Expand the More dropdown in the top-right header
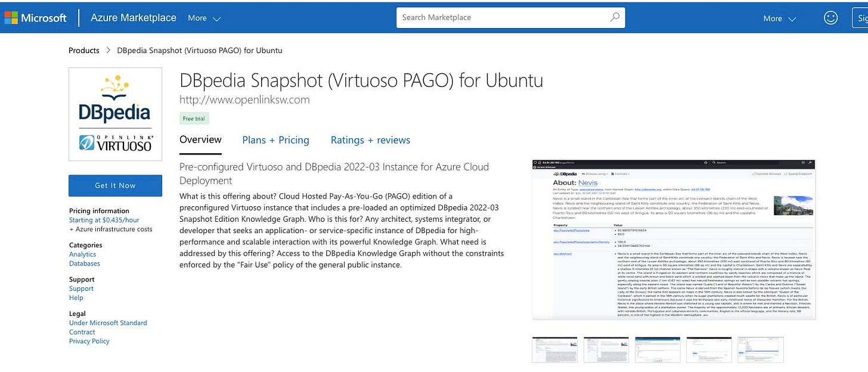Screen dimensions: 868x372 pos(779,18)
